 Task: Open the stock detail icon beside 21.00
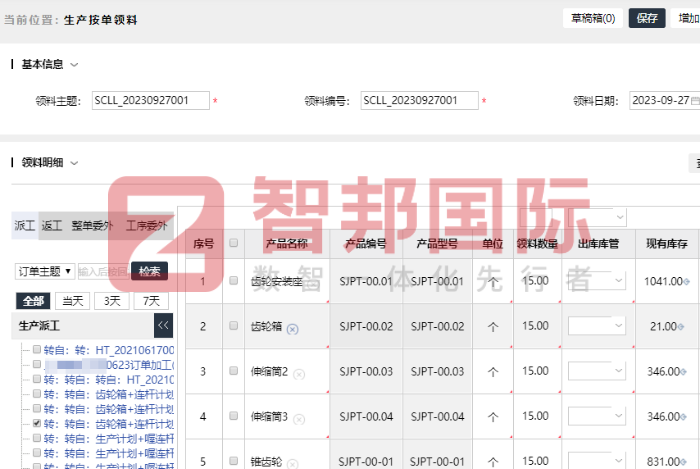click(681, 327)
